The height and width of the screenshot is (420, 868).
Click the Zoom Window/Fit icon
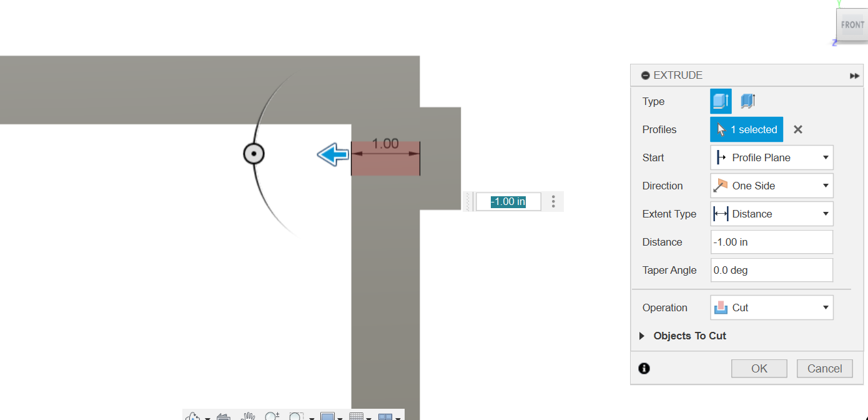[296, 417]
